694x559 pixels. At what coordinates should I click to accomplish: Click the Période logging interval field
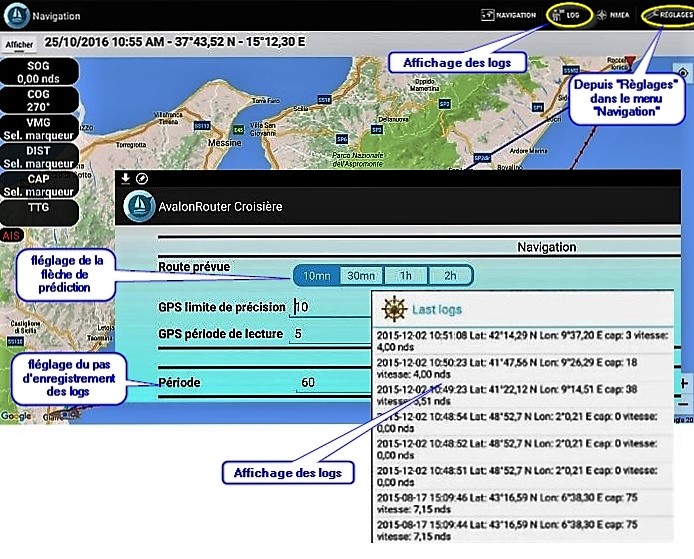pyautogui.click(x=330, y=382)
